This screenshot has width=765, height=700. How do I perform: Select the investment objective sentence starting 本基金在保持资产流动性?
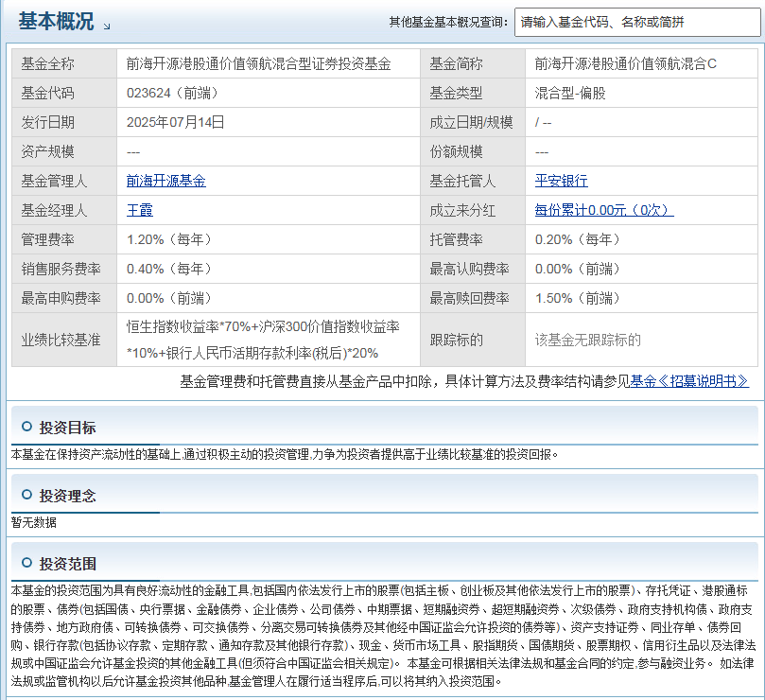click(284, 454)
